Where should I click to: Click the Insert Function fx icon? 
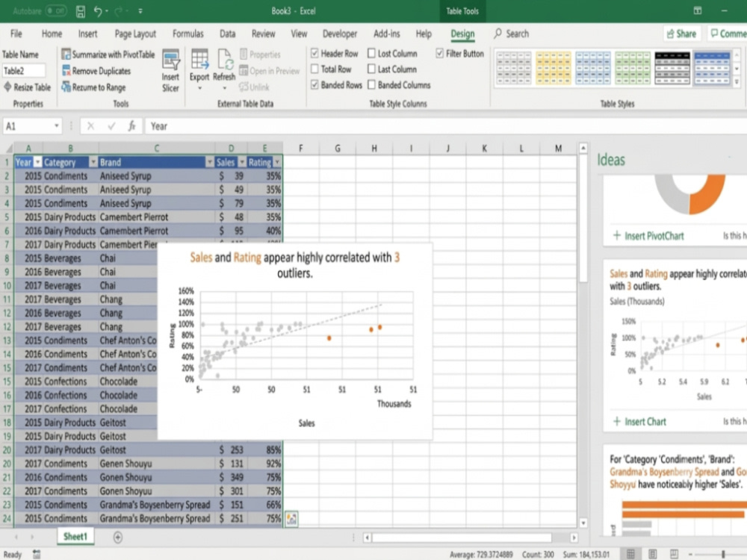pyautogui.click(x=132, y=126)
